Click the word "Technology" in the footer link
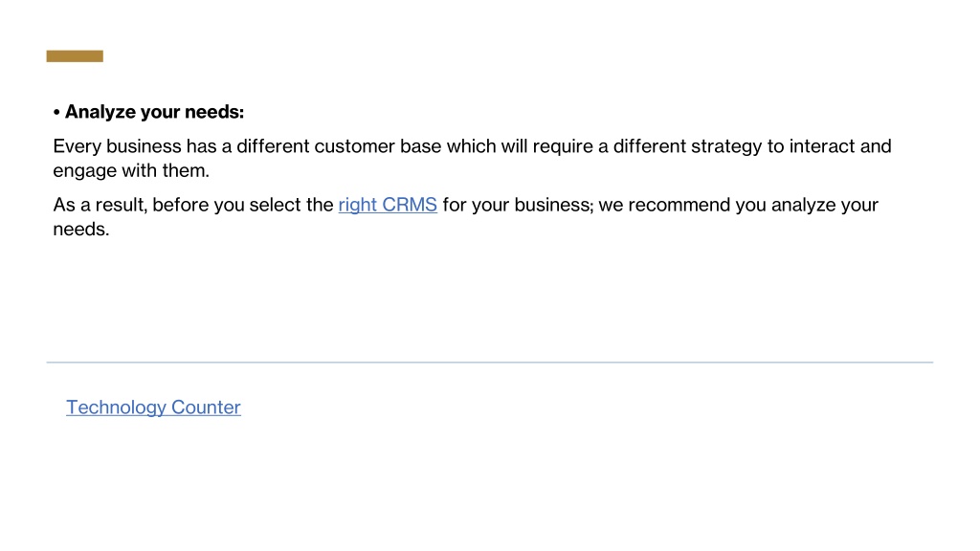Screen dimensions: 980x551 pos(116,408)
